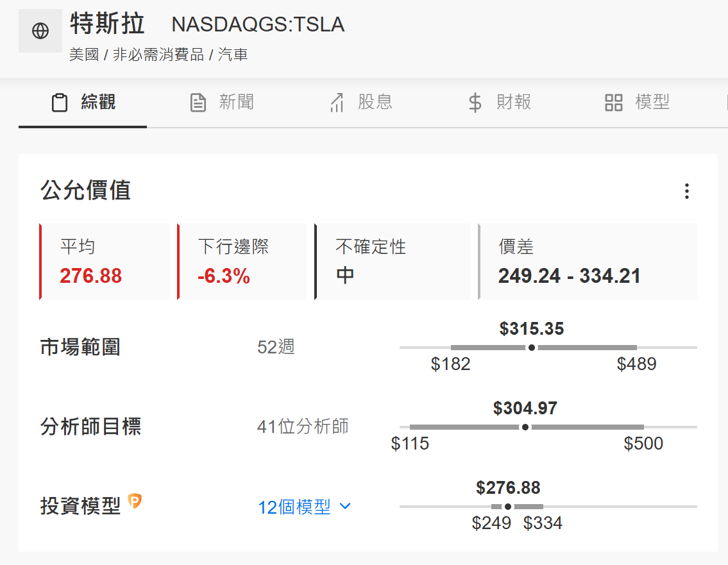Image resolution: width=728 pixels, height=565 pixels.
Task: Open the three-dot menu in 公允價值 card
Action: click(x=687, y=191)
